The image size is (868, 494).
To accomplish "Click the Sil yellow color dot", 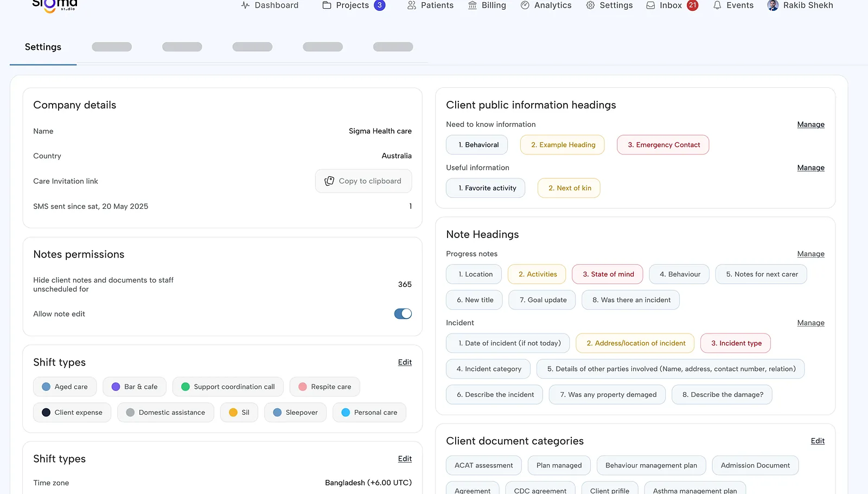I will 233,413.
